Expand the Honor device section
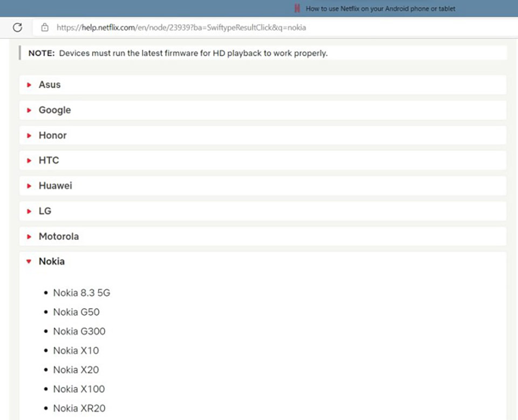 pos(263,136)
